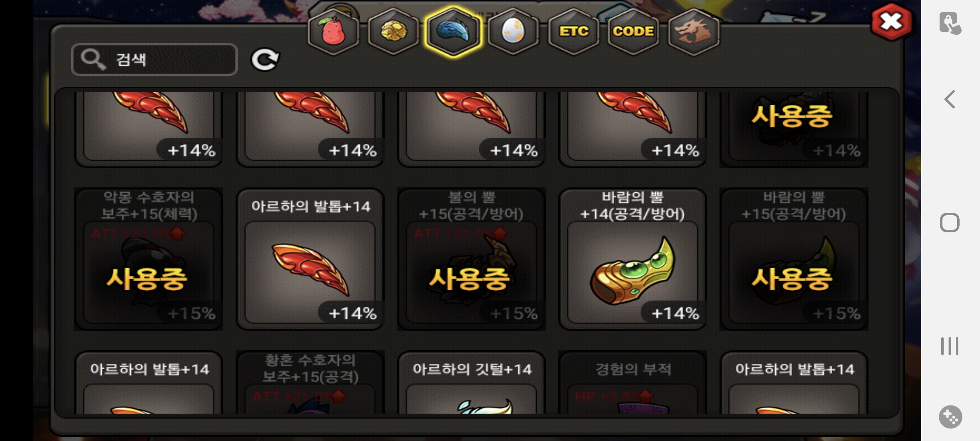Switch to the ETC tab

tap(574, 31)
